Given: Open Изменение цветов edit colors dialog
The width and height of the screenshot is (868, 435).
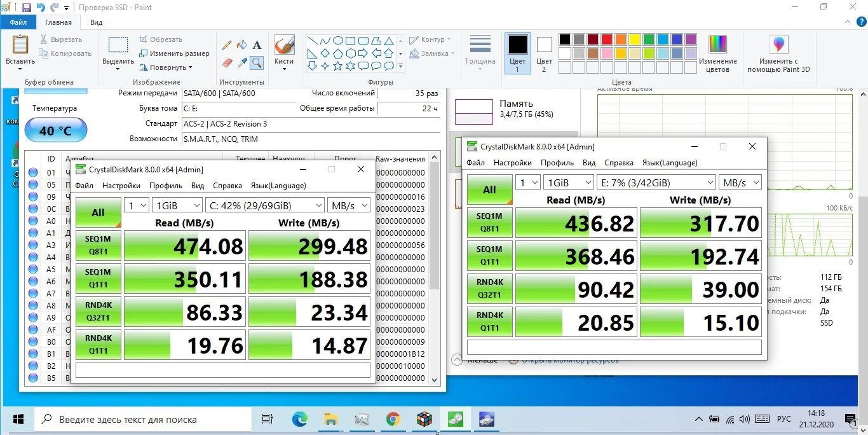Looking at the screenshot, I should click(717, 53).
